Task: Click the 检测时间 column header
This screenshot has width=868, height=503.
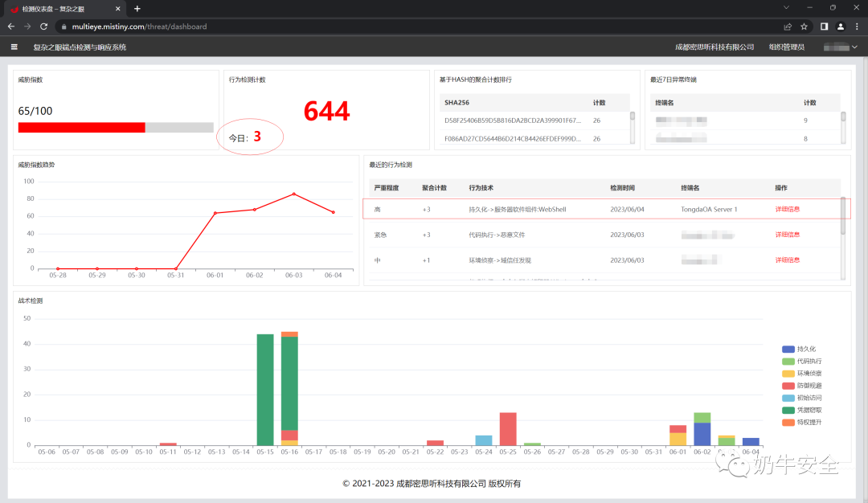Action: coord(622,187)
